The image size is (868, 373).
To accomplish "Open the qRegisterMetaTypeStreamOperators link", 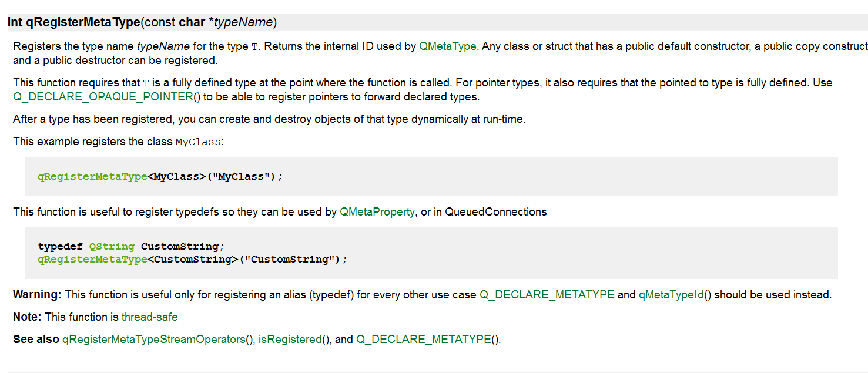I will (x=153, y=340).
